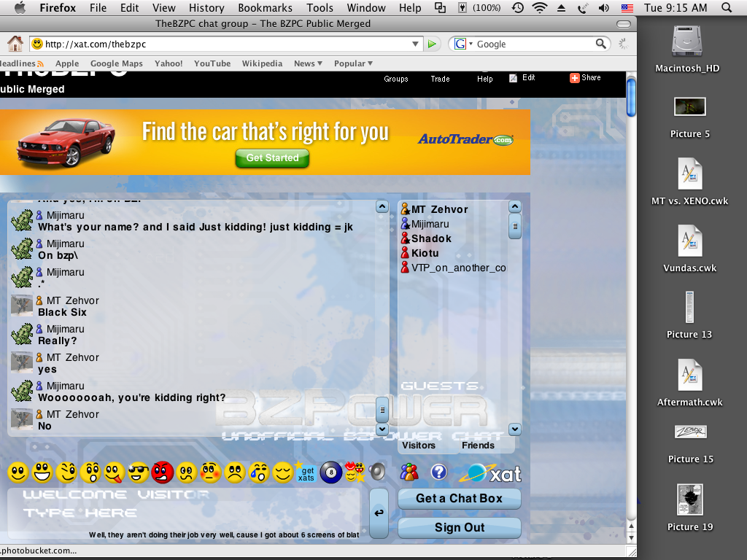Expand the URL bar history dropdown
The width and height of the screenshot is (747, 560).
[415, 44]
